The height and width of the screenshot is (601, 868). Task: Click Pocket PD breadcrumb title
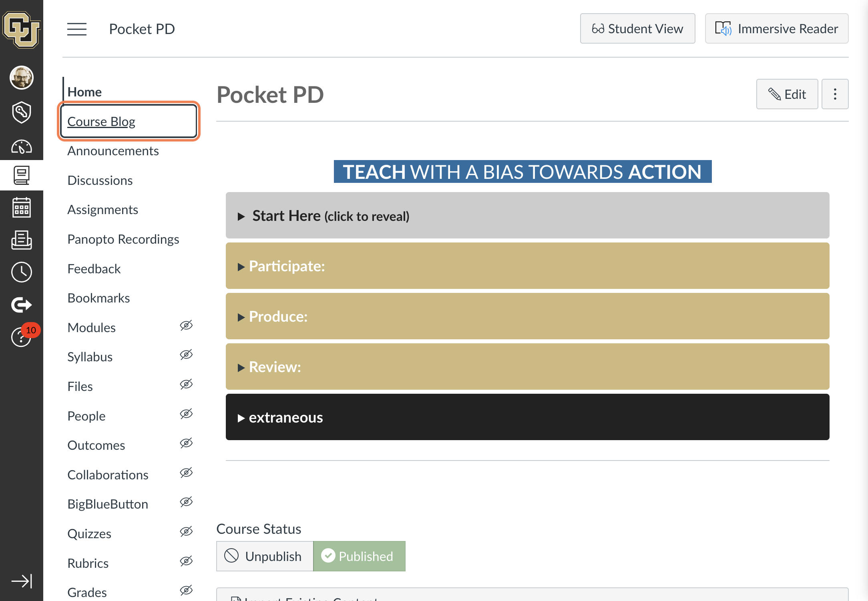pyautogui.click(x=142, y=29)
